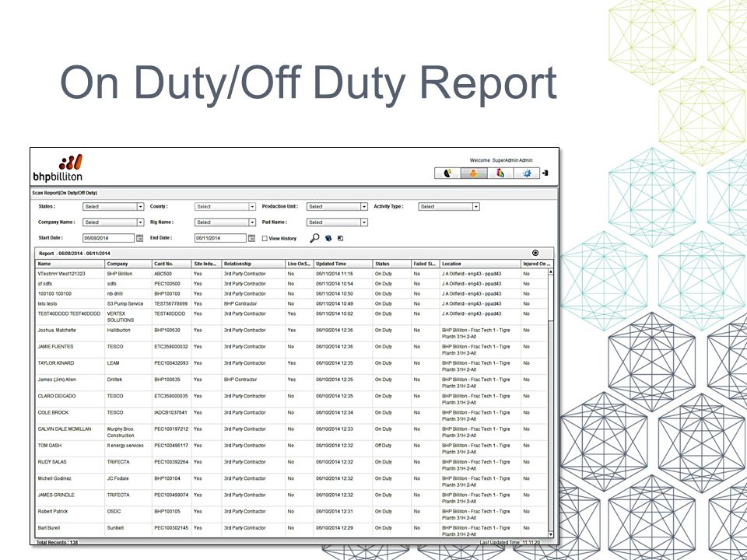Click the bhpbilliton logo
This screenshot has height=560, width=747.
tap(58, 168)
